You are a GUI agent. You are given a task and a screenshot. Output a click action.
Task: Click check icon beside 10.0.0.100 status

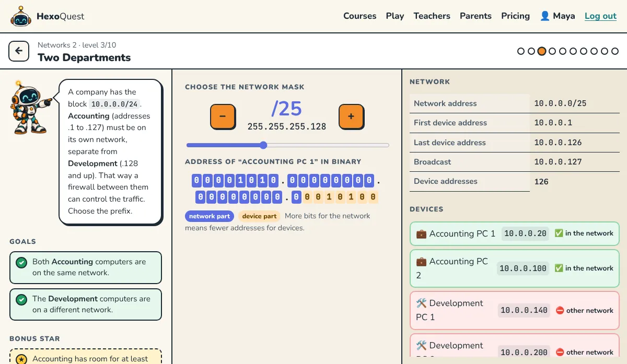click(559, 268)
